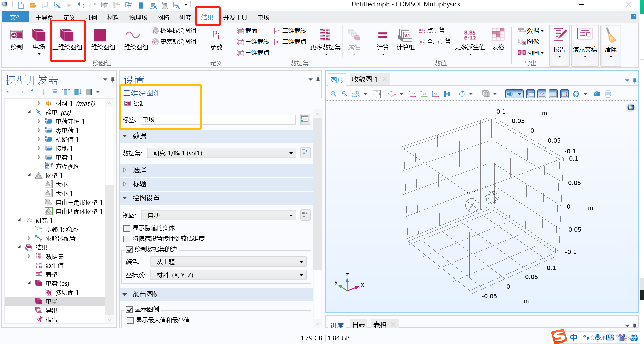Click the 计算组 evaluation group icon
Image resolution: width=644 pixels, height=344 pixels.
click(x=405, y=40)
